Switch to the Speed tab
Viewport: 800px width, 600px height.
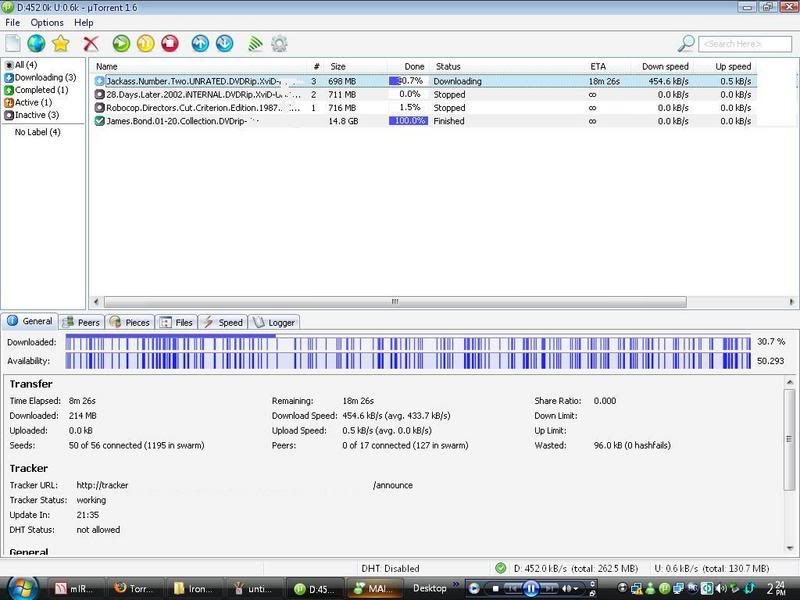pos(223,322)
